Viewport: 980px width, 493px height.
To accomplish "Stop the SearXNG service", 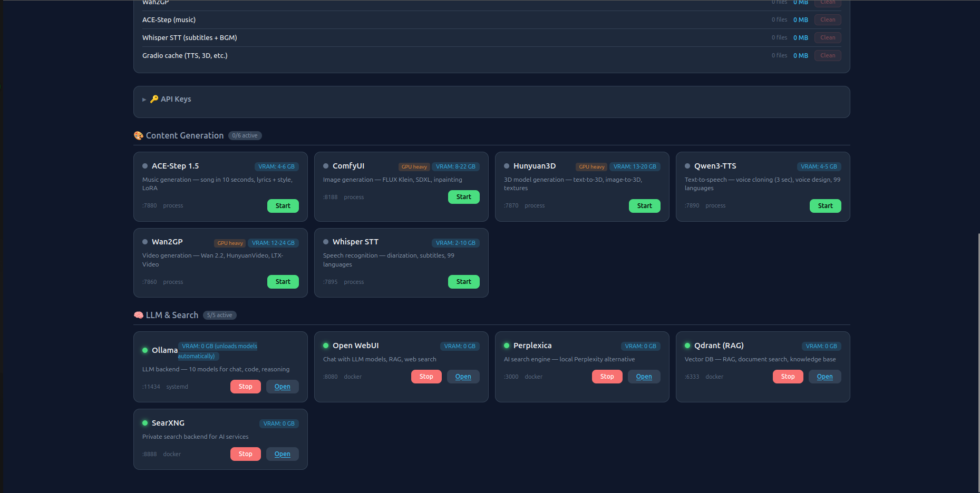I will [x=246, y=454].
